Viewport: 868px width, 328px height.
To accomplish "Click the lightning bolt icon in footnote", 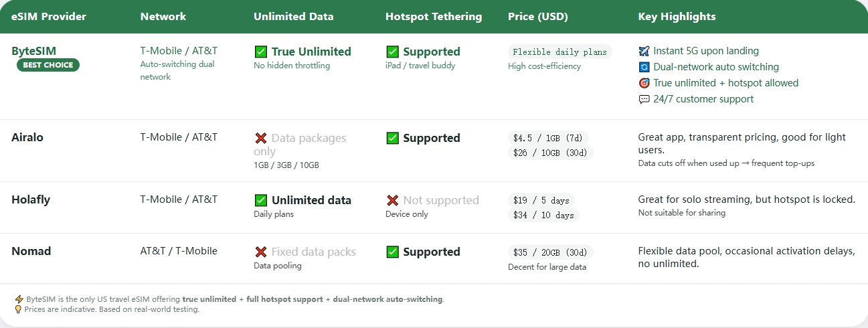I will [19, 299].
